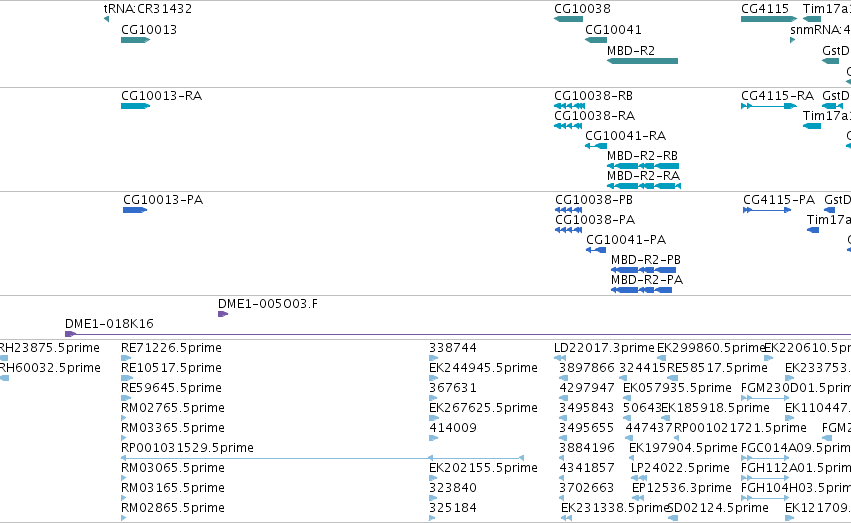Click the 3495843 EST label
Screen dimensions: 851x523
click(587, 408)
